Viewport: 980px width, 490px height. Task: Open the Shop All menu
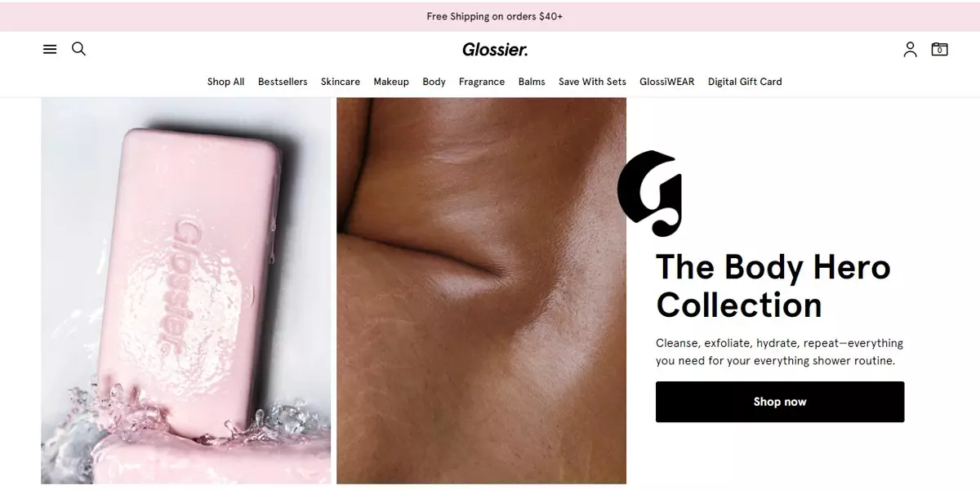(x=225, y=82)
